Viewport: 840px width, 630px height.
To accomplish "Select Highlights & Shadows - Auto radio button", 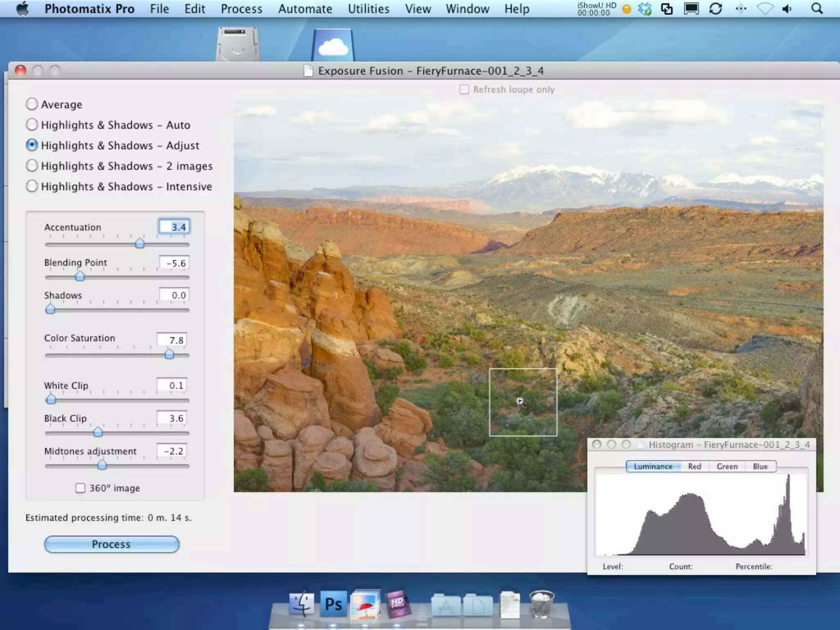I will click(32, 125).
